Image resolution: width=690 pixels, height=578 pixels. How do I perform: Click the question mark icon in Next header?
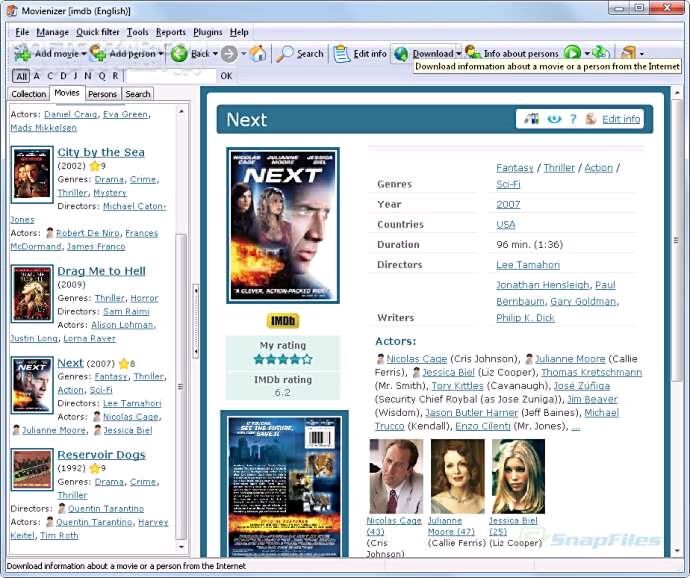pyautogui.click(x=573, y=119)
